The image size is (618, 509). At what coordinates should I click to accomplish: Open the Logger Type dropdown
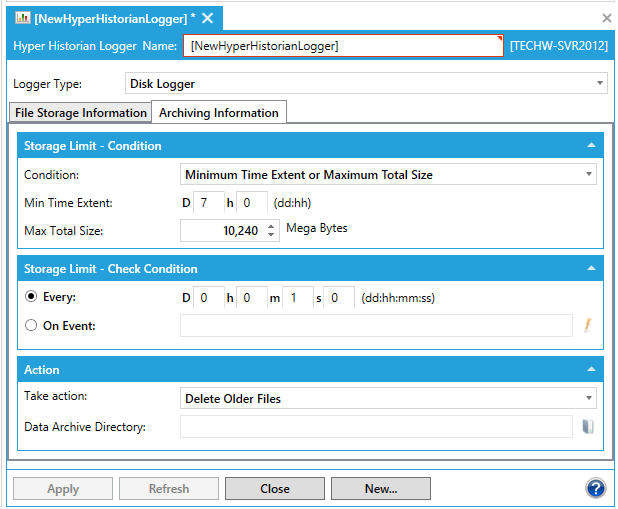[600, 84]
